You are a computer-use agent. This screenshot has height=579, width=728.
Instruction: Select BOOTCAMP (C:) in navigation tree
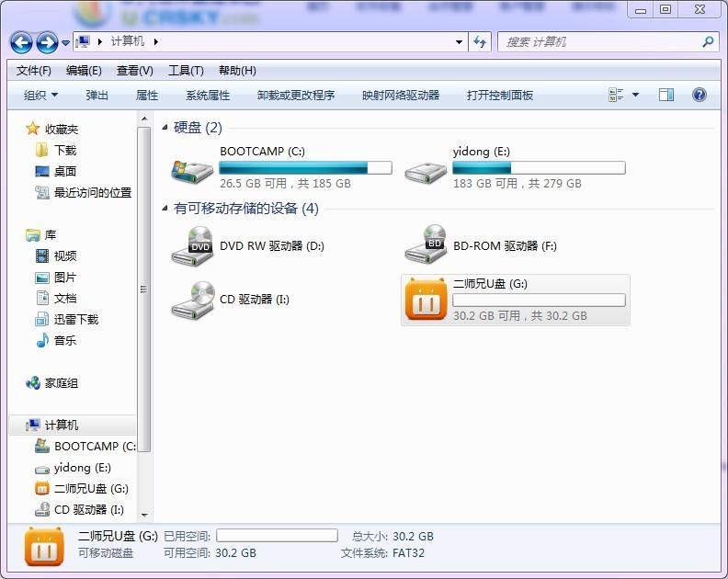click(85, 447)
